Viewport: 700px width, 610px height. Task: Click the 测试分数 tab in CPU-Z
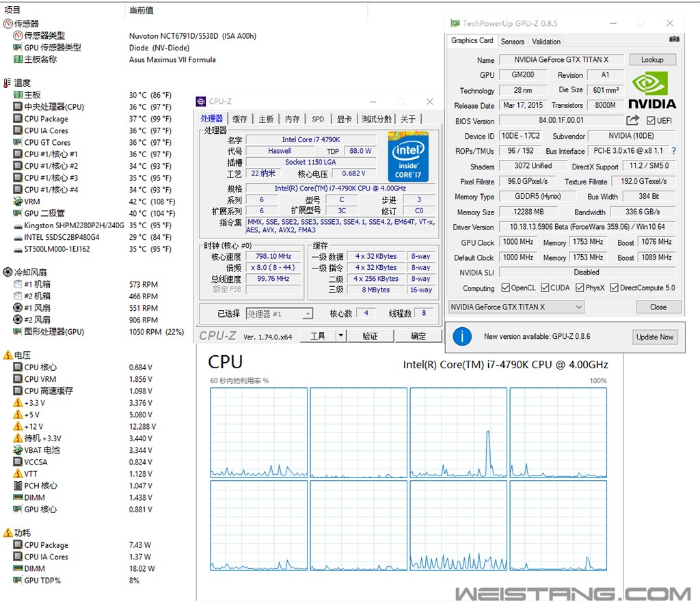[377, 119]
